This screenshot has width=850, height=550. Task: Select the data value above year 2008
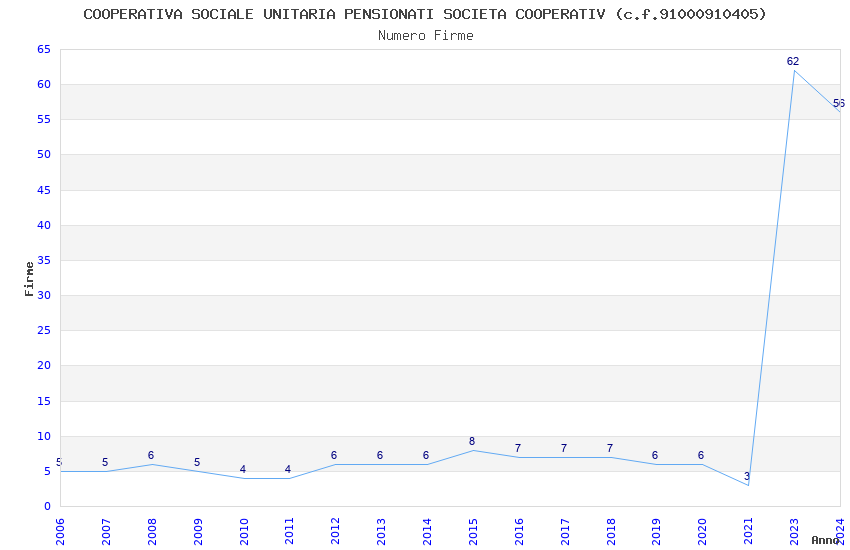pos(151,456)
